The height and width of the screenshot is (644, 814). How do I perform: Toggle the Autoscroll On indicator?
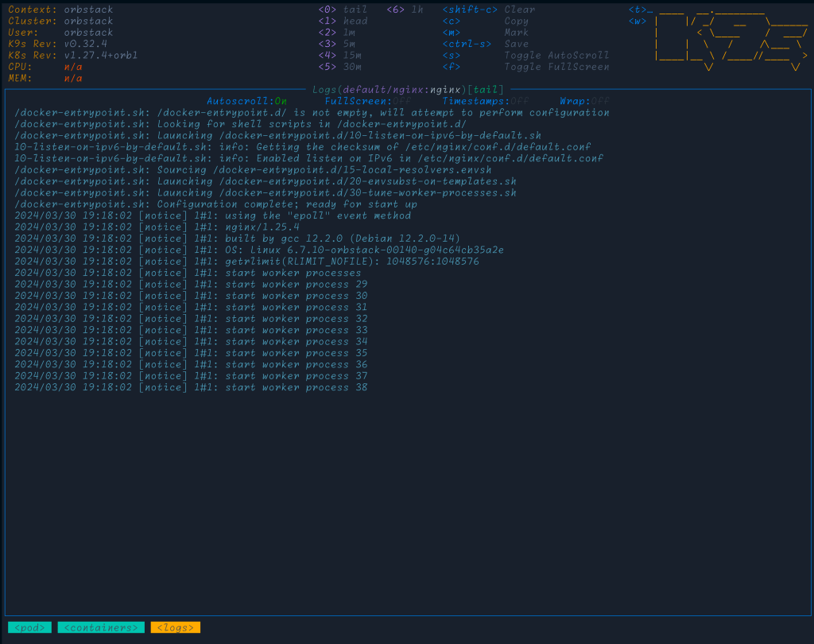246,102
